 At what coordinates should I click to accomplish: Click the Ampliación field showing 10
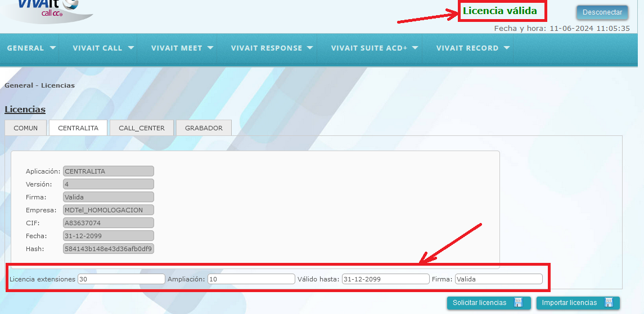(x=251, y=279)
